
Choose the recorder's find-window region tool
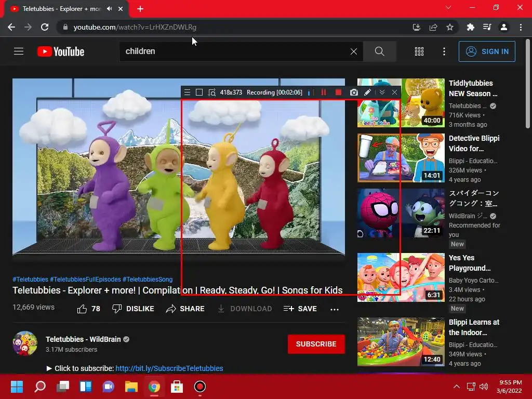pyautogui.click(x=212, y=92)
